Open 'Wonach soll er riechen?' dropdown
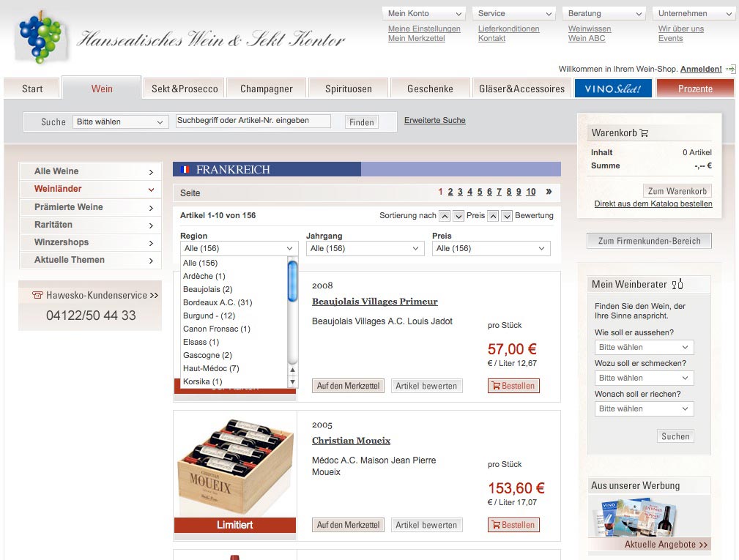 coord(644,408)
